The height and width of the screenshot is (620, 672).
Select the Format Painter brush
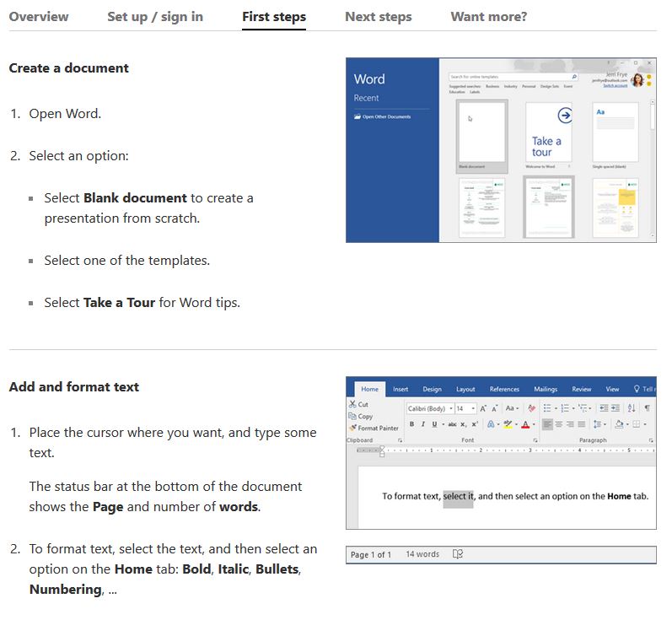point(353,428)
